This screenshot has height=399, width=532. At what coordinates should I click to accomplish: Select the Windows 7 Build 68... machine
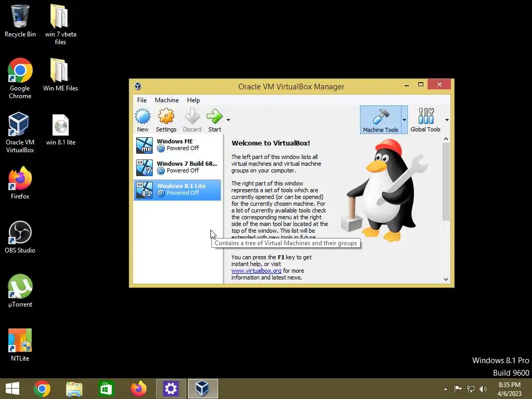(x=178, y=167)
